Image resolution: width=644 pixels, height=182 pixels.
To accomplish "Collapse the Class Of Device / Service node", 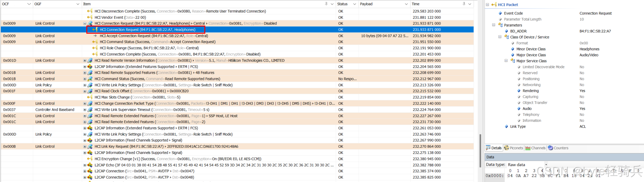I will 500,37.
